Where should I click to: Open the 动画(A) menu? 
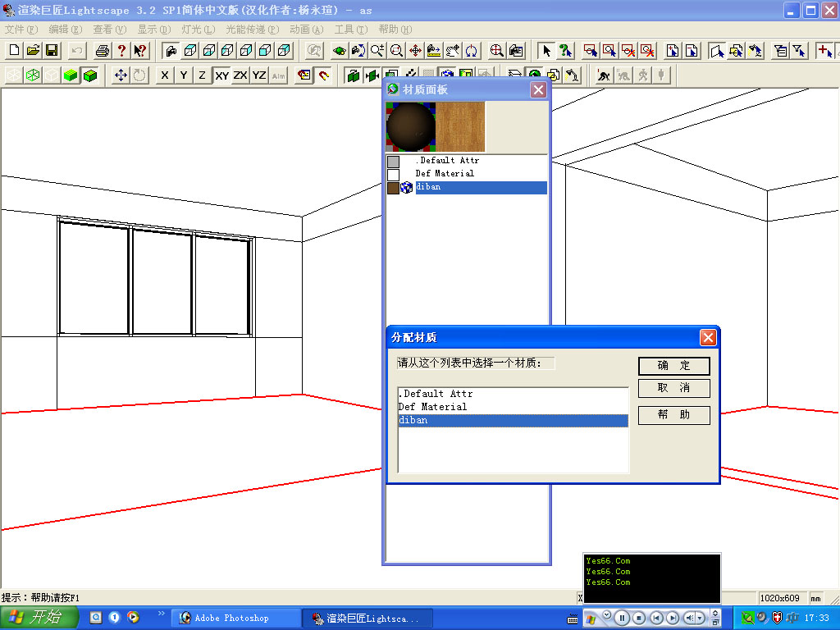pyautogui.click(x=307, y=30)
